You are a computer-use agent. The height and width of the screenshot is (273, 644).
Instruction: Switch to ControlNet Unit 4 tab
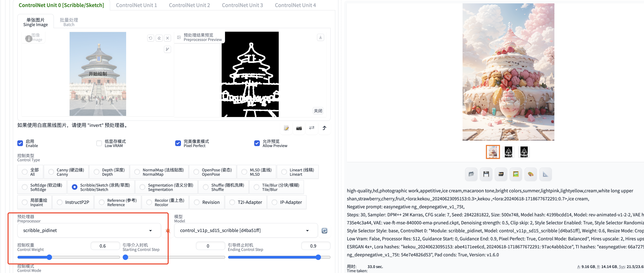295,5
